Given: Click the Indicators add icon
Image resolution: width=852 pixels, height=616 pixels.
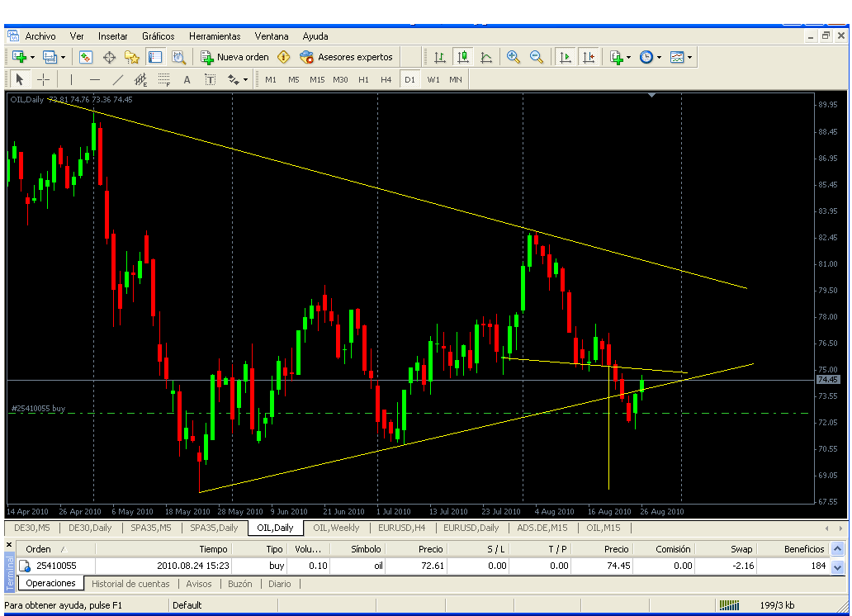Looking at the screenshot, I should (x=616, y=57).
